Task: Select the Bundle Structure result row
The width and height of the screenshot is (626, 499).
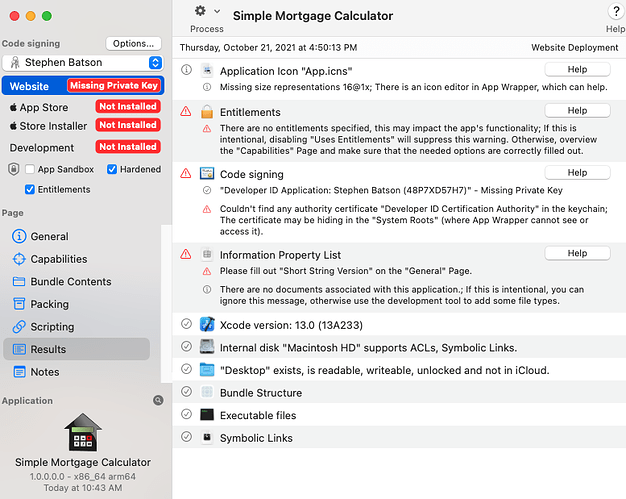Action: point(399,392)
